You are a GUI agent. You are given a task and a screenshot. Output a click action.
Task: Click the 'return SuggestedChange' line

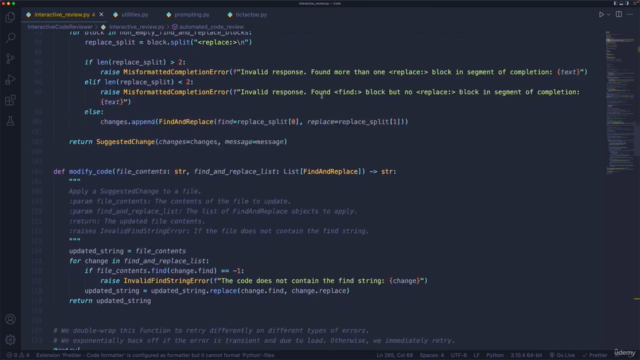(178, 142)
